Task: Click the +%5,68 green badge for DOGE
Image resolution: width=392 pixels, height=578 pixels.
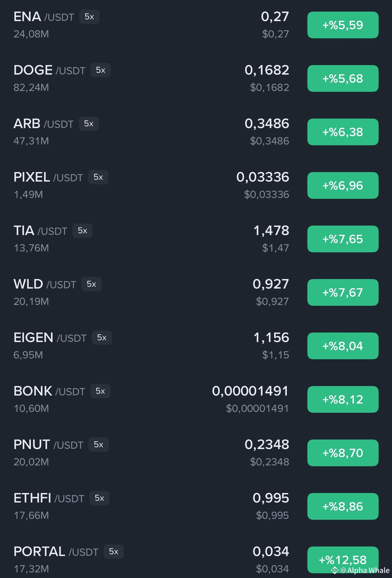Action: coord(343,78)
